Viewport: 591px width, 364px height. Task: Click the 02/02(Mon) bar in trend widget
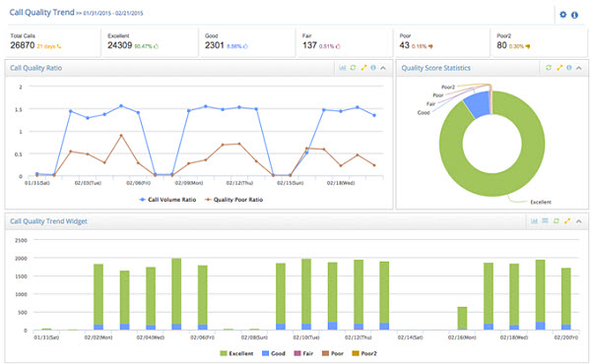click(x=98, y=297)
